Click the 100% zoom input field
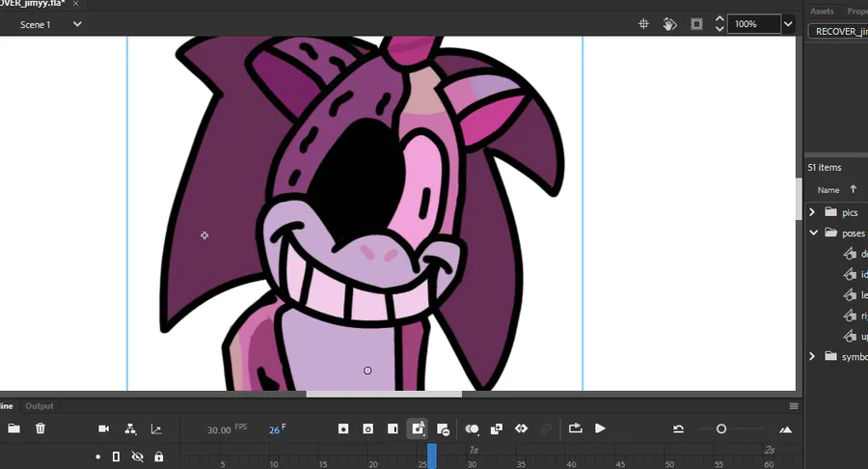 tap(753, 24)
